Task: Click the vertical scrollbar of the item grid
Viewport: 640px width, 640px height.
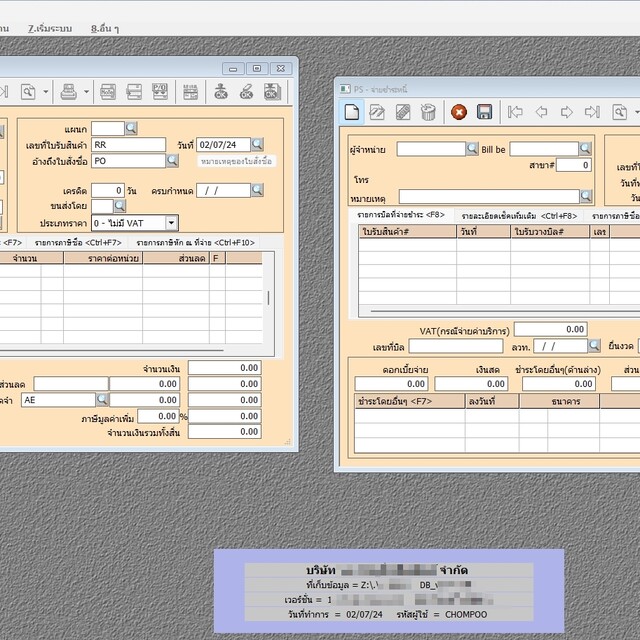Action: point(267,298)
